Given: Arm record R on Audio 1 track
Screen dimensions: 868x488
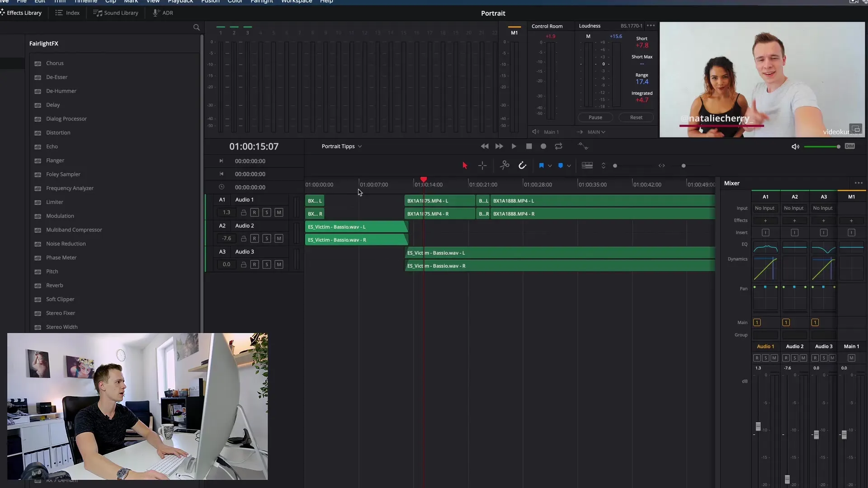Looking at the screenshot, I should pos(255,212).
